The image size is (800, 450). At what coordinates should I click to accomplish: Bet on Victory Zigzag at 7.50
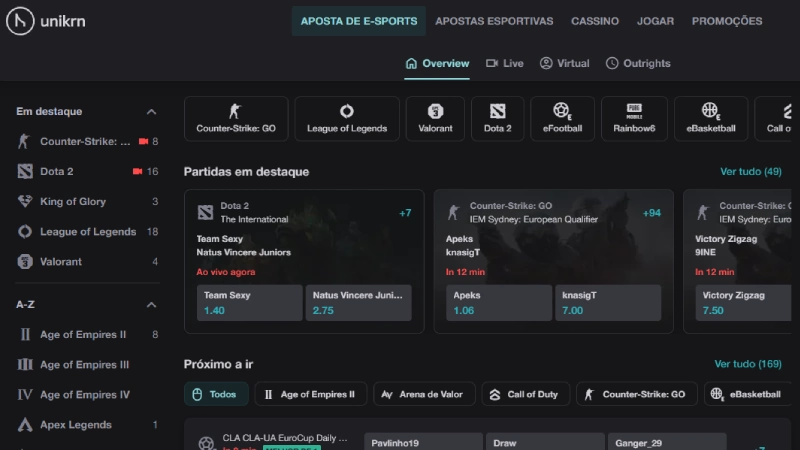743,303
